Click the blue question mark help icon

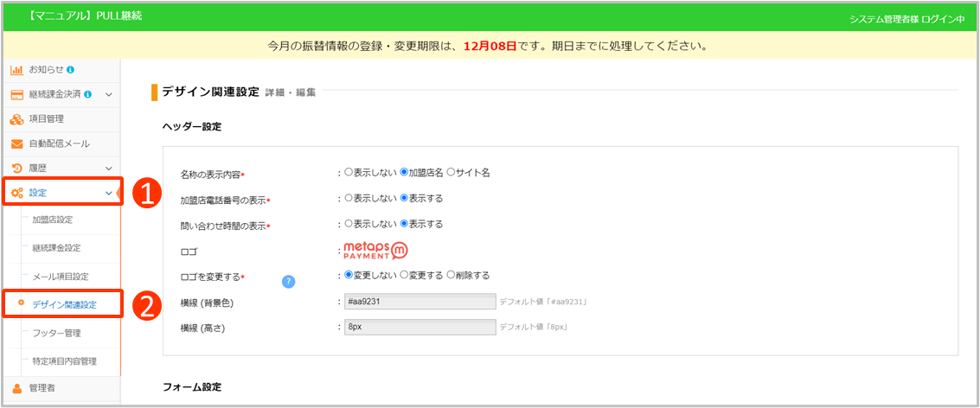tap(288, 282)
